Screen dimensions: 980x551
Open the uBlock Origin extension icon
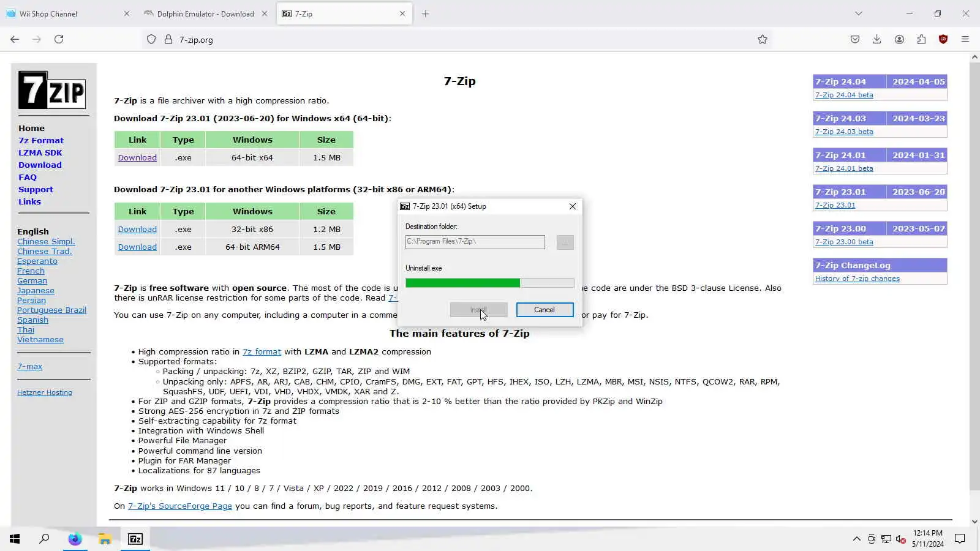943,39
